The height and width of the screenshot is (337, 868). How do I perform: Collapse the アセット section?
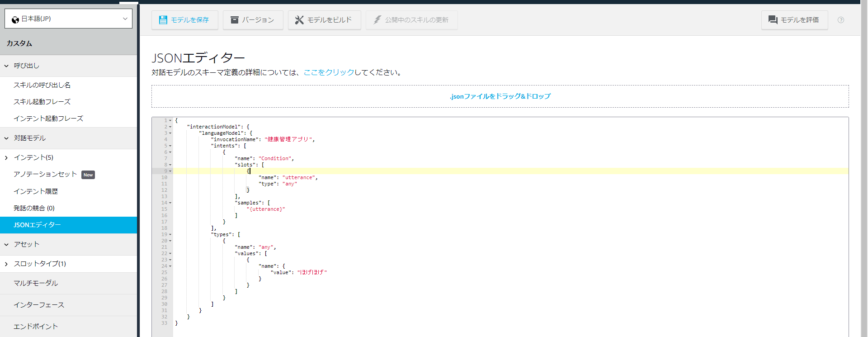(6, 244)
